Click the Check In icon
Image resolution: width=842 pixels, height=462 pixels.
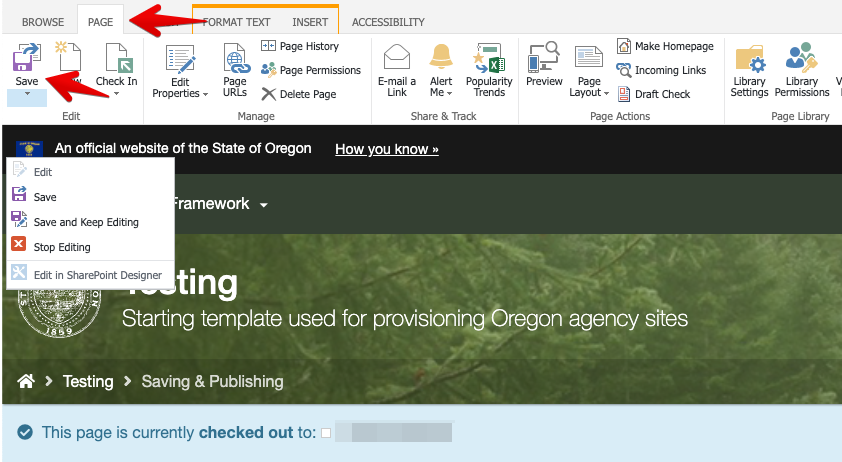pos(119,57)
